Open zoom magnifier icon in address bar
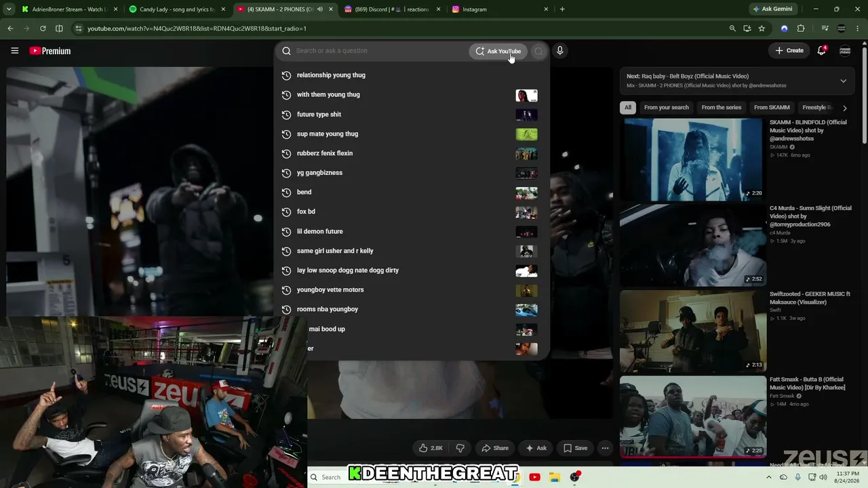The height and width of the screenshot is (488, 868). [x=732, y=28]
